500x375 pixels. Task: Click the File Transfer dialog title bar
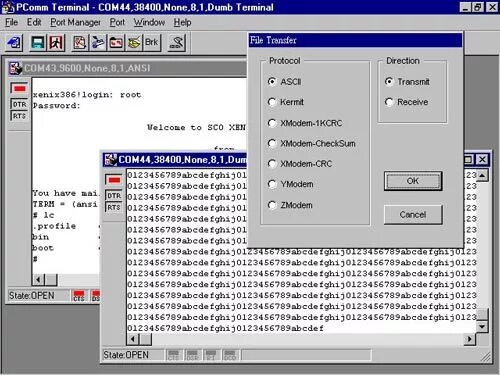click(x=355, y=40)
